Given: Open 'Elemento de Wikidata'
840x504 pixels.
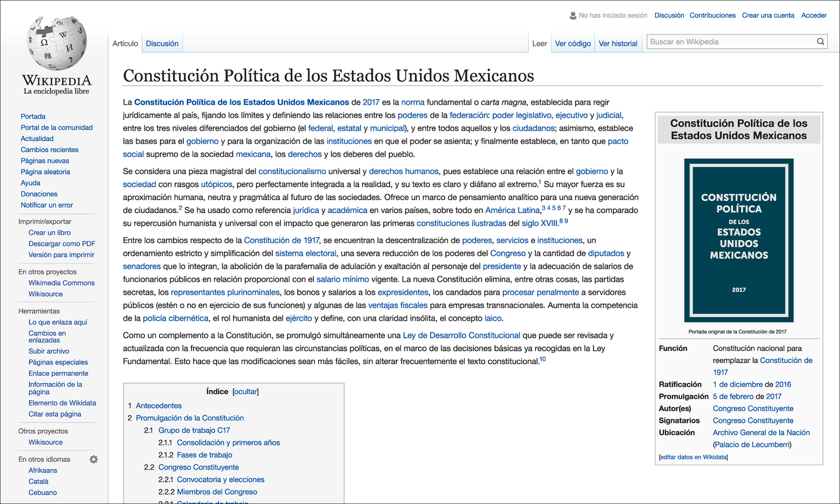Looking at the screenshot, I should (62, 403).
